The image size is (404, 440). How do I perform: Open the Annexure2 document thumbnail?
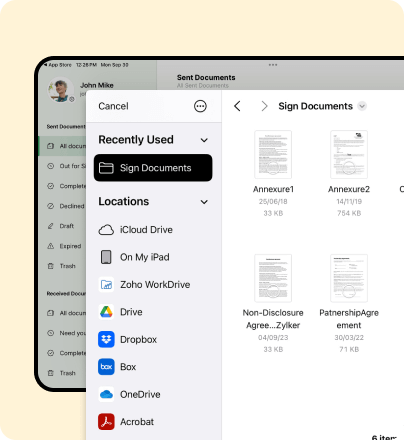click(x=349, y=154)
